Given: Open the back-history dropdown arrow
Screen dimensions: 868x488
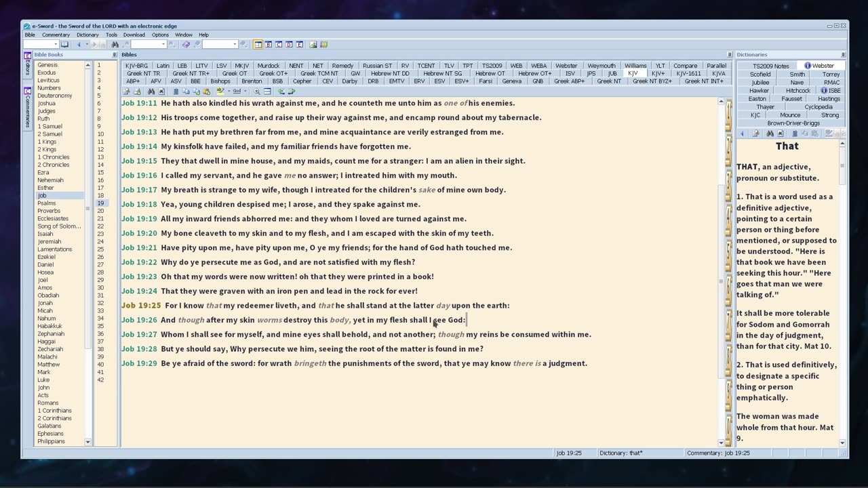Looking at the screenshot, I should pos(87,44).
